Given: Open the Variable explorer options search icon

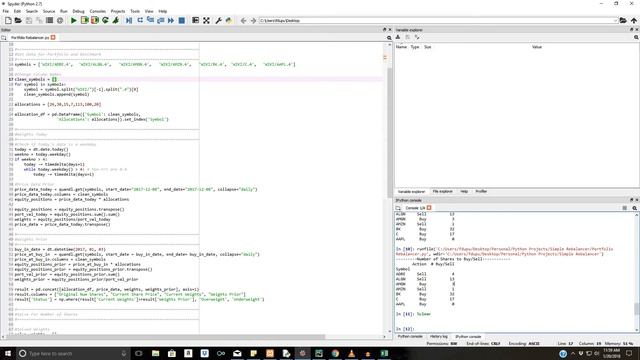Looking at the screenshot, I should 636,37.
